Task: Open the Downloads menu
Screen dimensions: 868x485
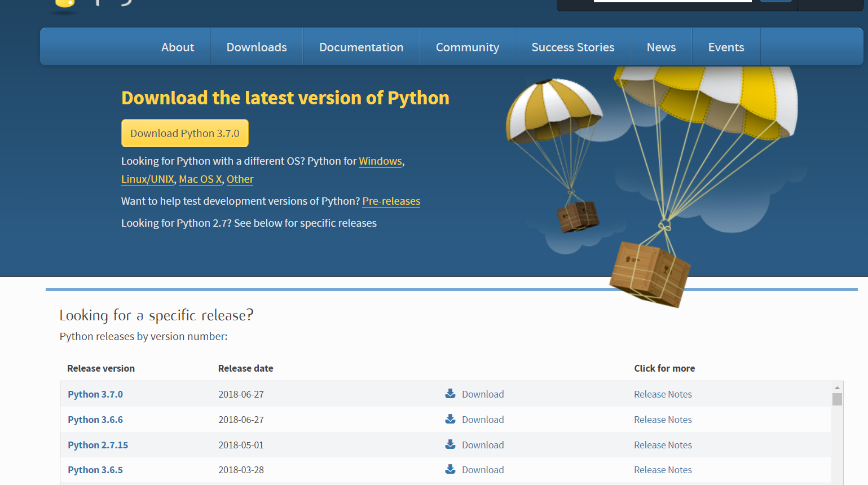Action: tap(257, 47)
